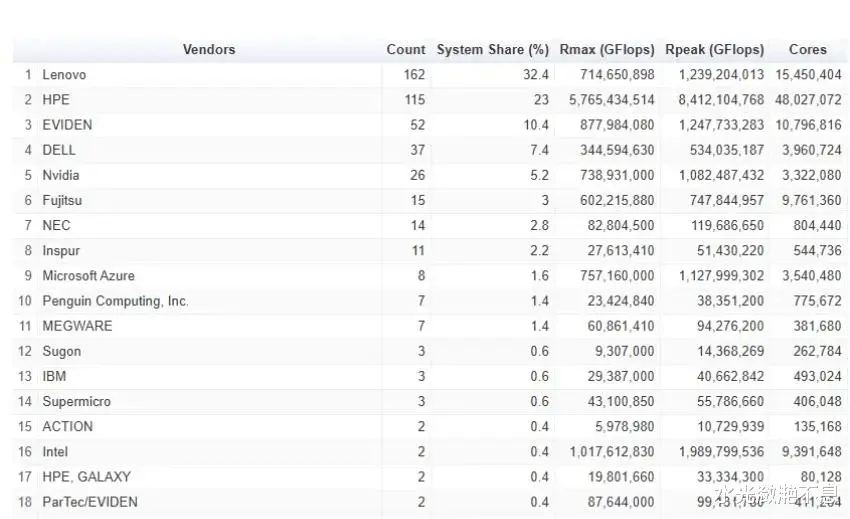
Task: Click Supermicro's Rpeak value 55,786,660
Action: tap(730, 401)
